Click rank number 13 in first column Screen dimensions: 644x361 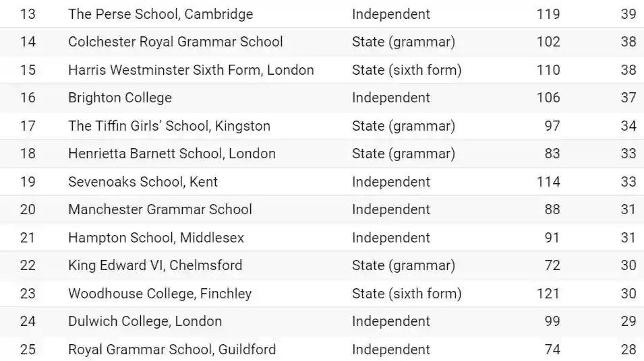pyautogui.click(x=28, y=14)
